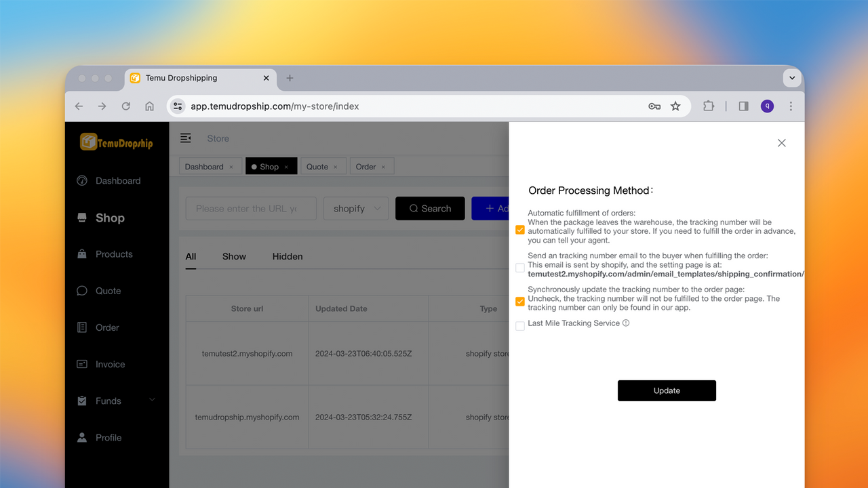Close the Quote tag with its x
Screen dimensions: 868x488
pos(336,167)
